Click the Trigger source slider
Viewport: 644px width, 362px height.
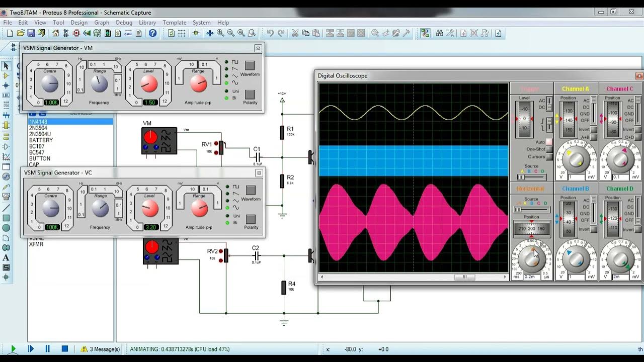[x=531, y=177]
